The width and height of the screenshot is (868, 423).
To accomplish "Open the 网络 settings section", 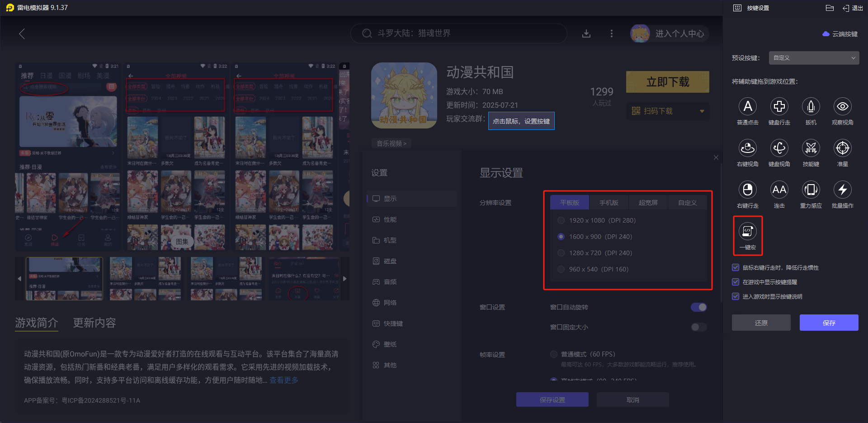I will [x=412, y=303].
